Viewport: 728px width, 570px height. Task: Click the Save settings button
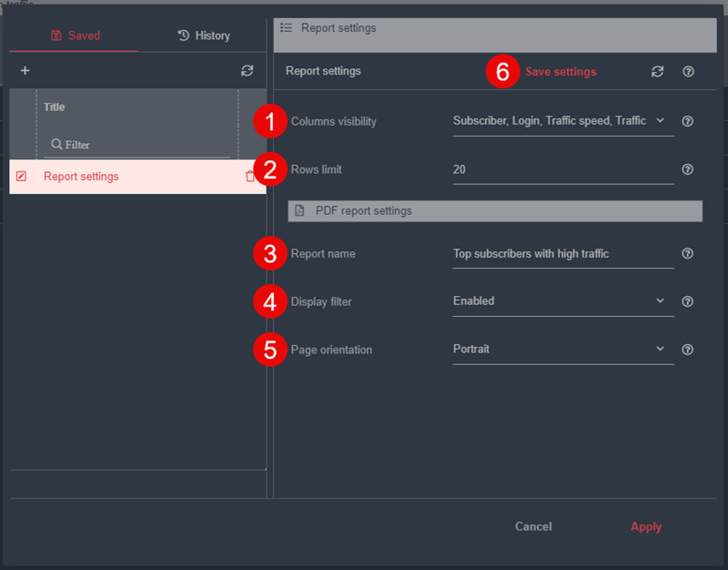561,72
